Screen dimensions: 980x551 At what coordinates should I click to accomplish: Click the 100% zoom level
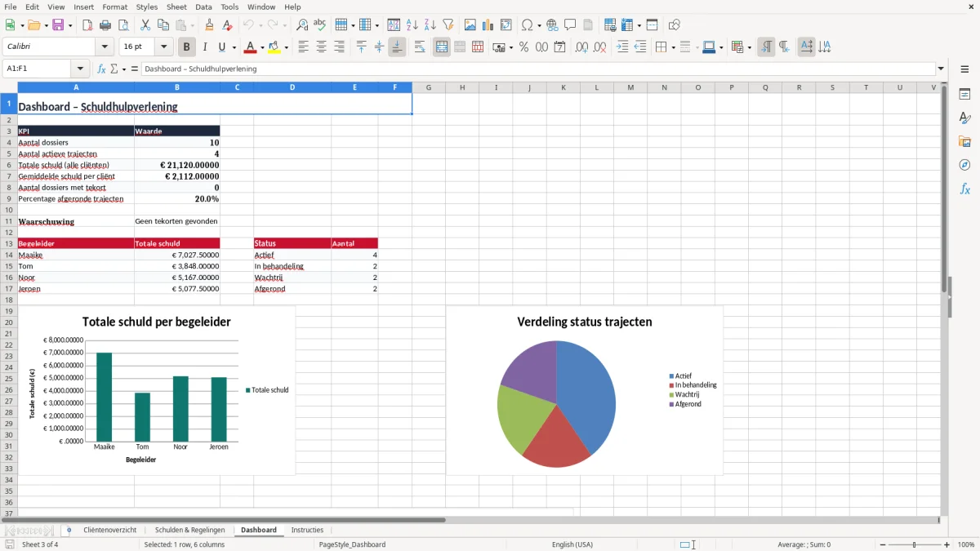click(966, 544)
